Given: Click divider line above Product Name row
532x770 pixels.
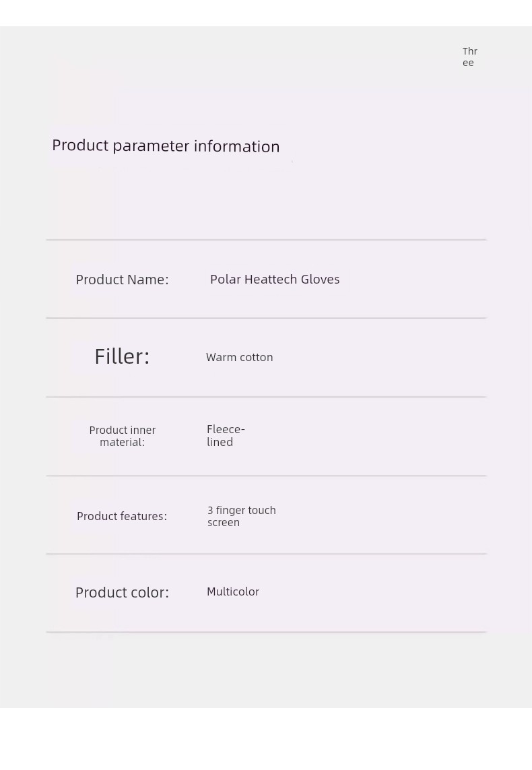Looking at the screenshot, I should tap(266, 240).
